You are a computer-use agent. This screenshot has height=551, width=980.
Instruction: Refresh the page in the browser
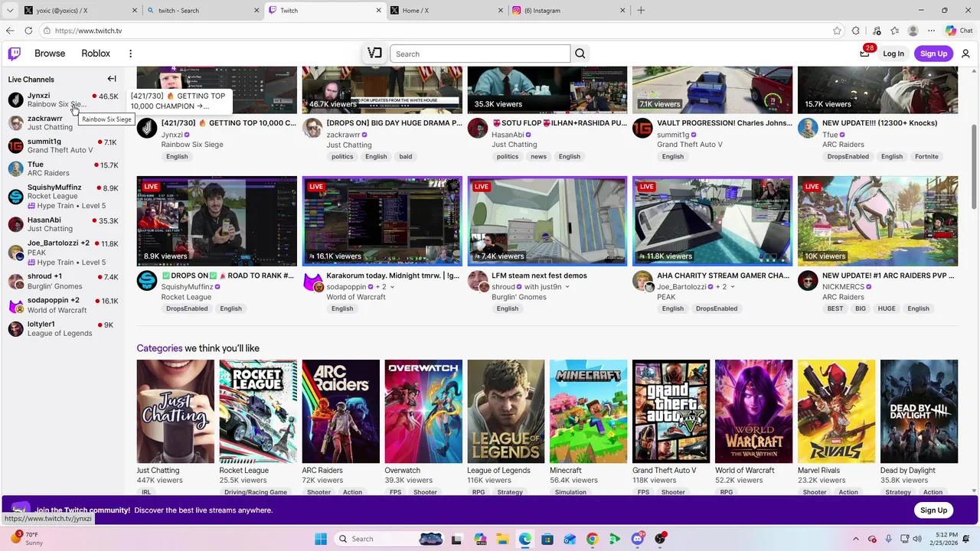tap(28, 31)
